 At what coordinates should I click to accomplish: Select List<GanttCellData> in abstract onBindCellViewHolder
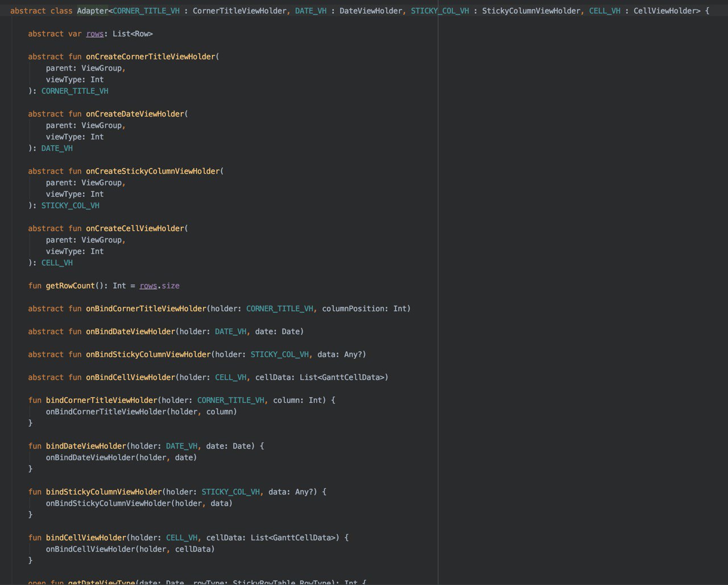tap(342, 377)
